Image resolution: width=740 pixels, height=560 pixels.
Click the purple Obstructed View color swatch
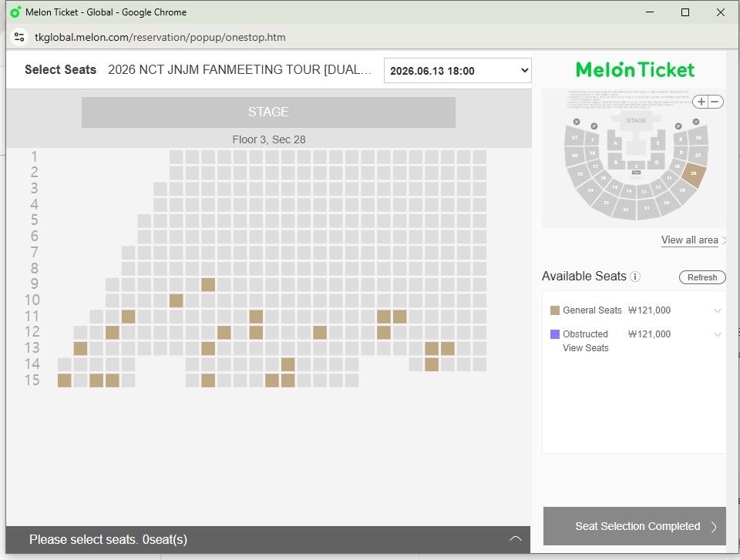pos(555,334)
